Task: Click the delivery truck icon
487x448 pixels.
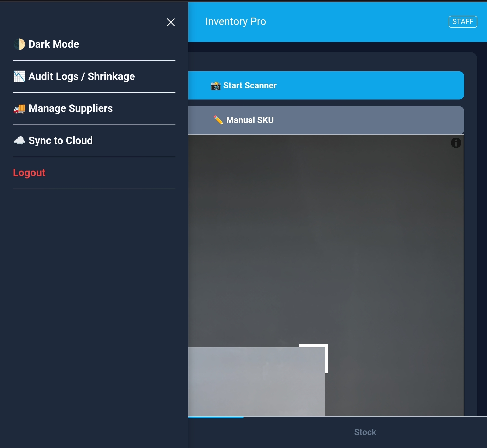Action: pyautogui.click(x=19, y=109)
